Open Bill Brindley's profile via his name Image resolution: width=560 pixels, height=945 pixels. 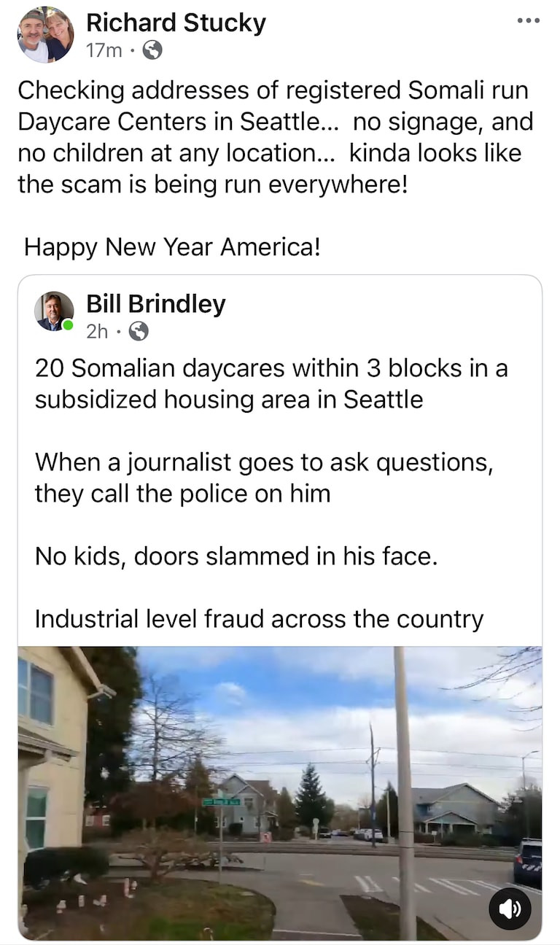coord(155,304)
